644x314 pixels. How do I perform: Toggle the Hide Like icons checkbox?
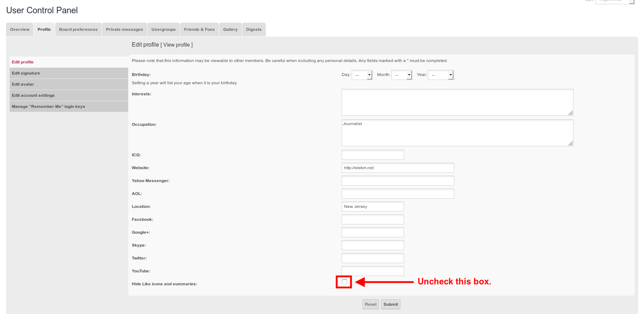tap(345, 282)
